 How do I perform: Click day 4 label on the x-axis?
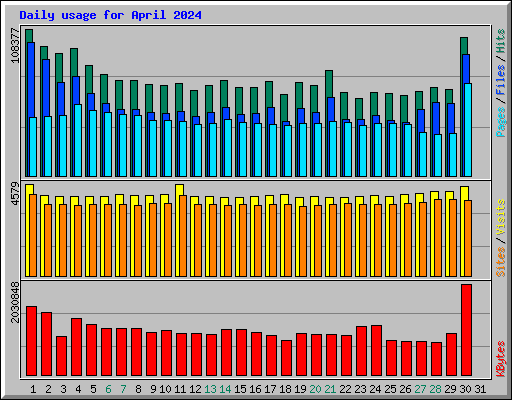tap(78, 389)
